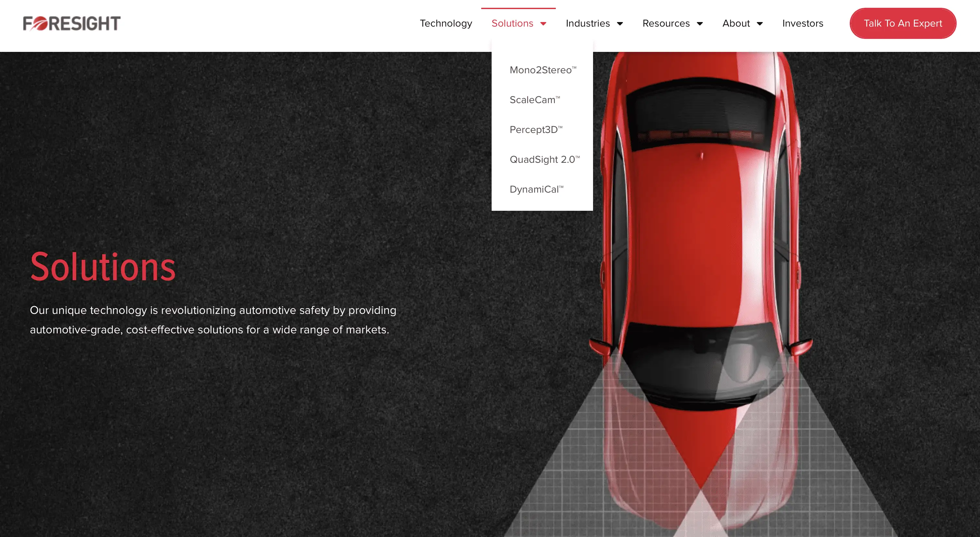Expand the About dropdown menu
Screen dimensions: 980x537
tap(742, 23)
